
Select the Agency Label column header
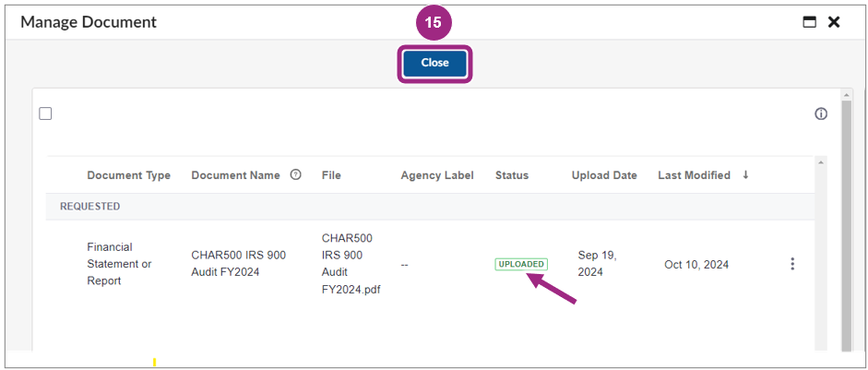click(437, 175)
